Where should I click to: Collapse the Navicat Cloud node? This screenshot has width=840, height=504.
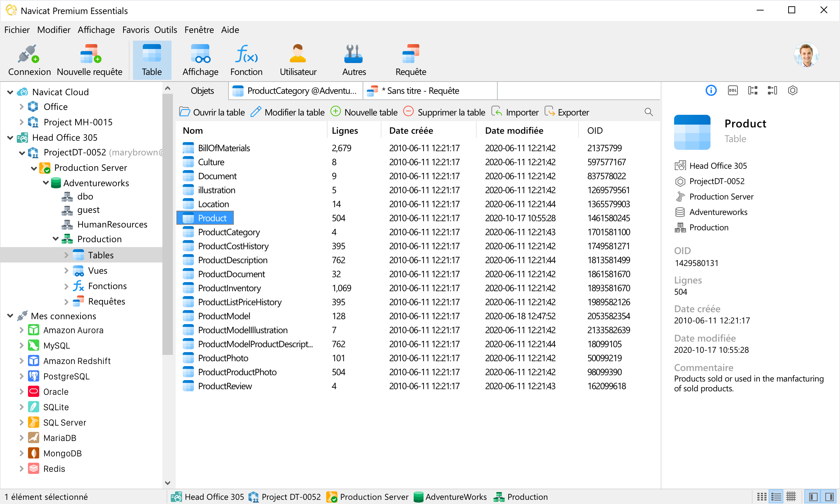[10, 92]
